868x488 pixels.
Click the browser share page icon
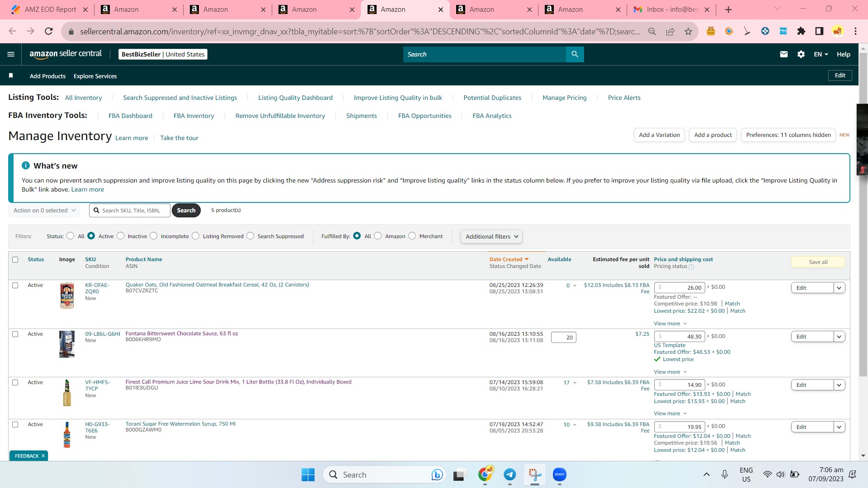coord(670,31)
